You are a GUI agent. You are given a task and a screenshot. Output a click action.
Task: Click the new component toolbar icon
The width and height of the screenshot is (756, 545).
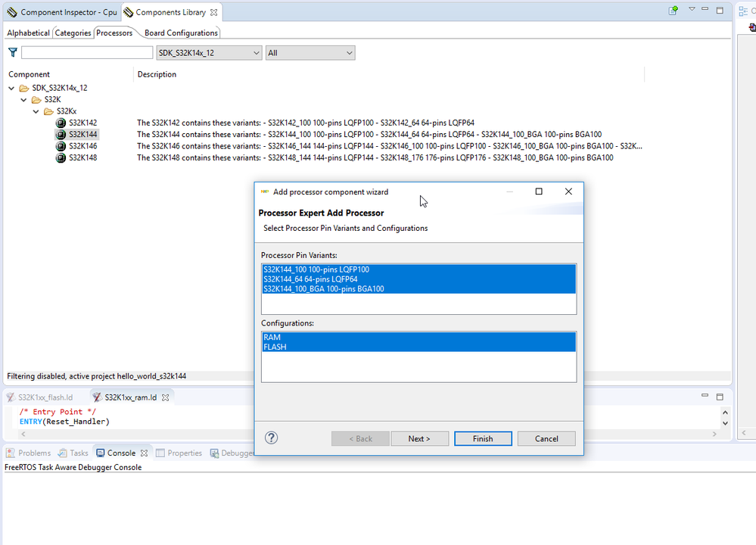pyautogui.click(x=673, y=10)
